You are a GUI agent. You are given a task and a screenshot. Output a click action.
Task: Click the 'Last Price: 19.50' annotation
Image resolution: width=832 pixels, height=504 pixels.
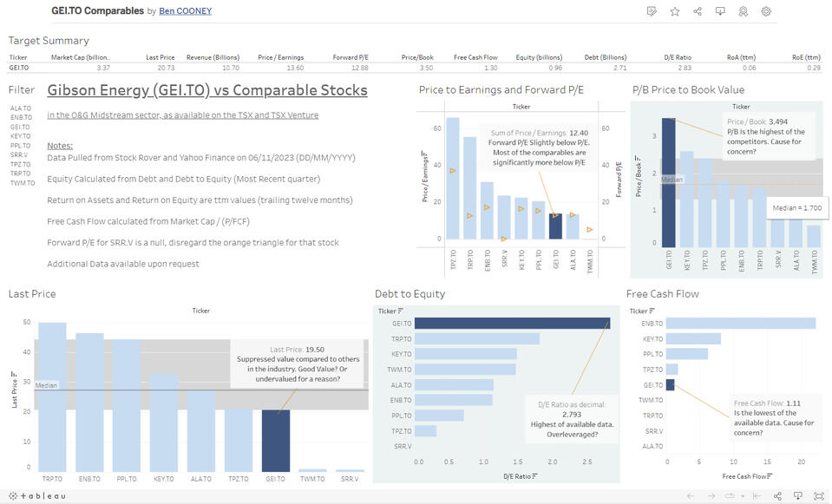coord(298,364)
